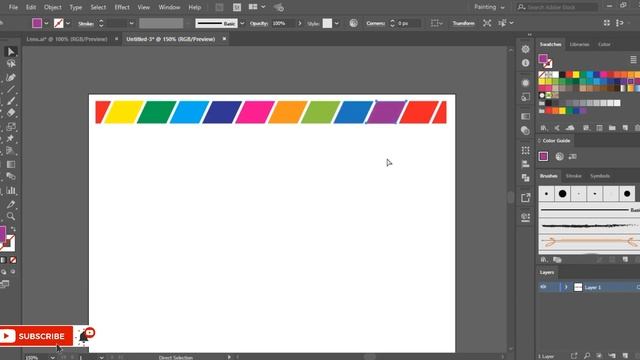The image size is (640, 360).
Task: Open the Window menu
Action: pos(169,7)
